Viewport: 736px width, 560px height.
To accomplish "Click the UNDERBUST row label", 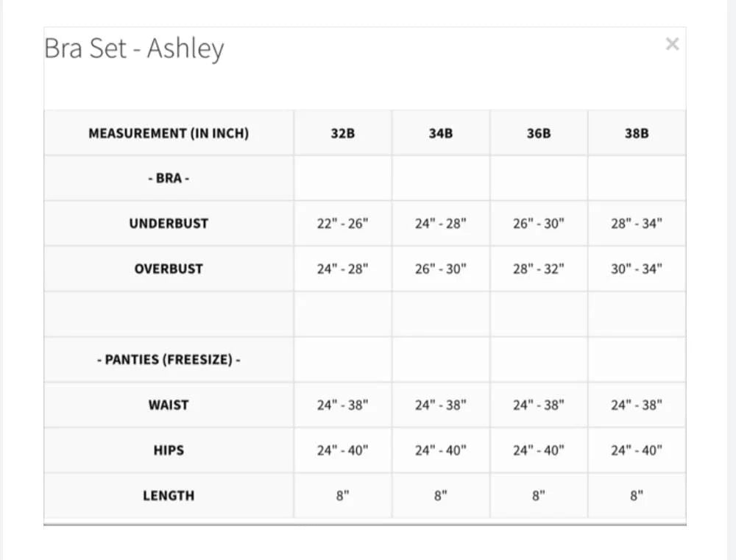I will point(169,223).
